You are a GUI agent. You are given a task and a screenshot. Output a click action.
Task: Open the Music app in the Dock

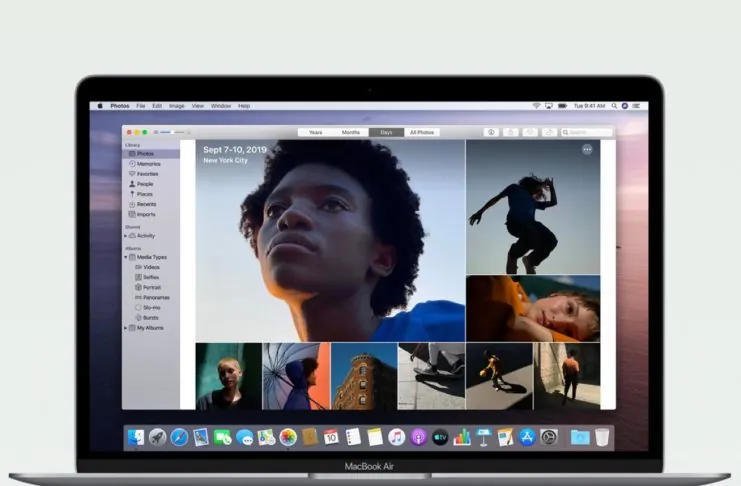click(397, 437)
